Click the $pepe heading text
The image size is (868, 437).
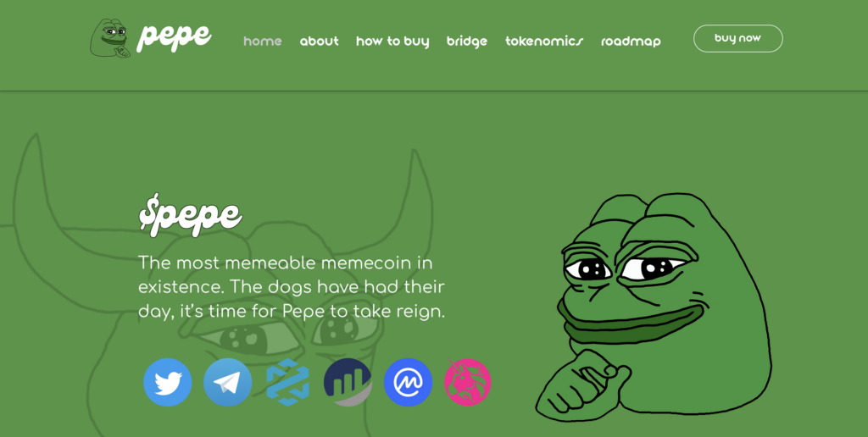[x=191, y=214]
